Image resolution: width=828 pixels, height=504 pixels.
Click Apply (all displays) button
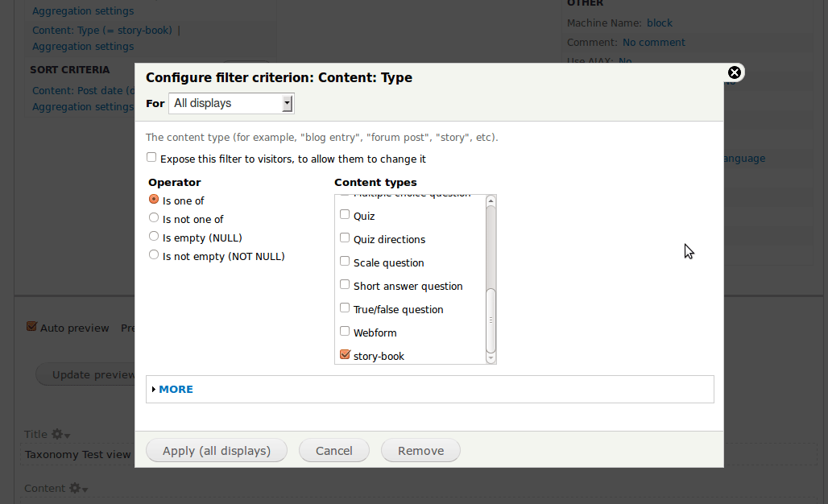pyautogui.click(x=217, y=451)
